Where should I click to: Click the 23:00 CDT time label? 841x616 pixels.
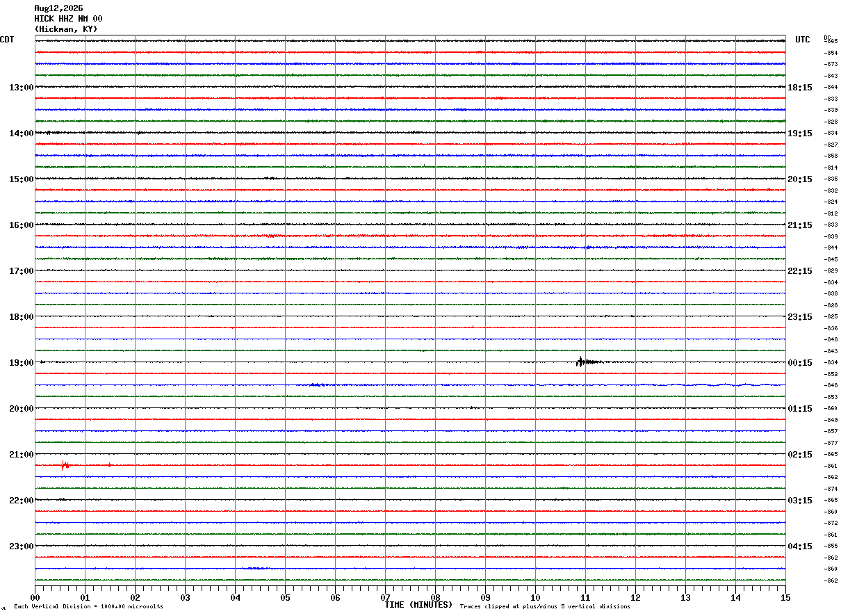[x=22, y=546]
